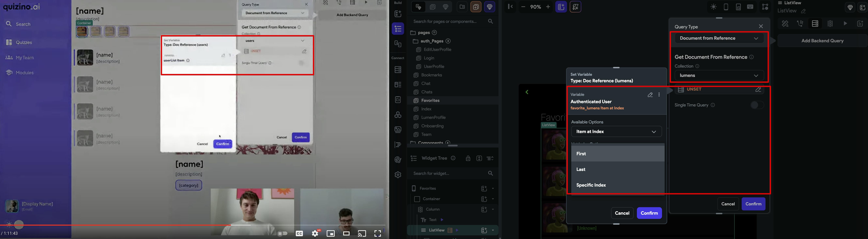
Task: Click the purple diamond icon near page search
Action: (490, 7)
